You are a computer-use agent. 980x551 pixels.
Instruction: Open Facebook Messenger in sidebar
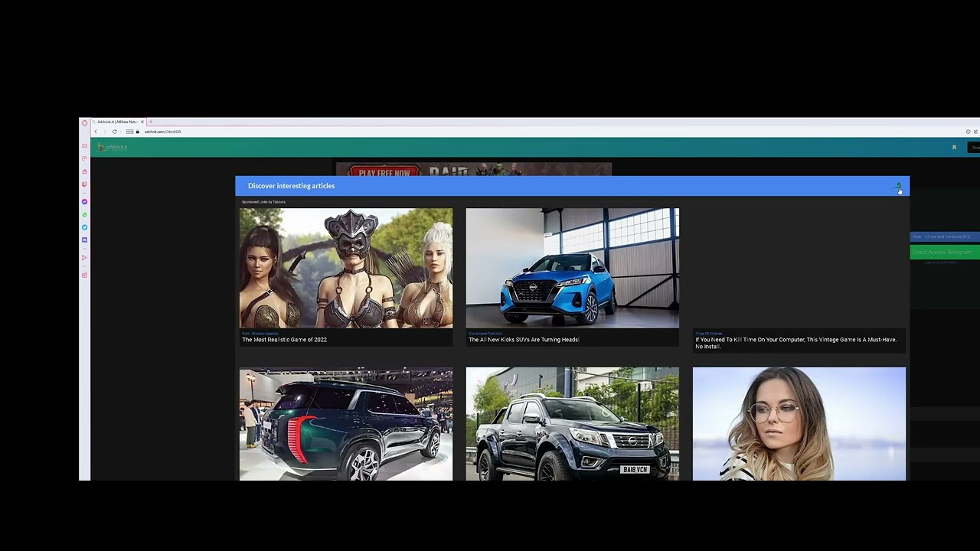tap(85, 202)
